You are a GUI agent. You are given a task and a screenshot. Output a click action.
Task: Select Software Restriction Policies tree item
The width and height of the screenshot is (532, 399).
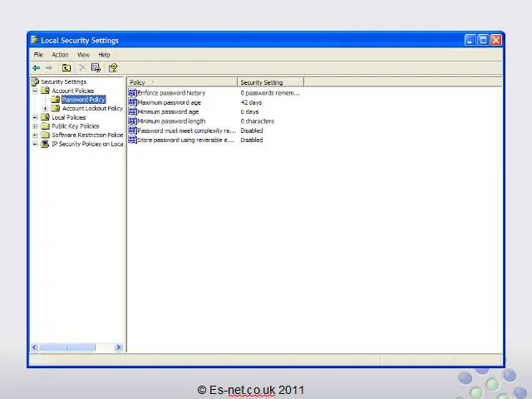[x=86, y=135]
